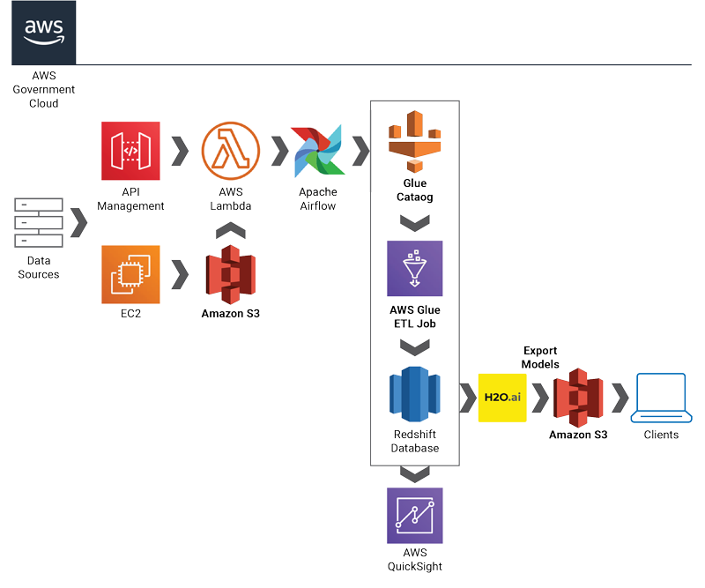Expand the chevron between Glue Catalog and ETL Job
The height and width of the screenshot is (588, 705).
[x=414, y=223]
